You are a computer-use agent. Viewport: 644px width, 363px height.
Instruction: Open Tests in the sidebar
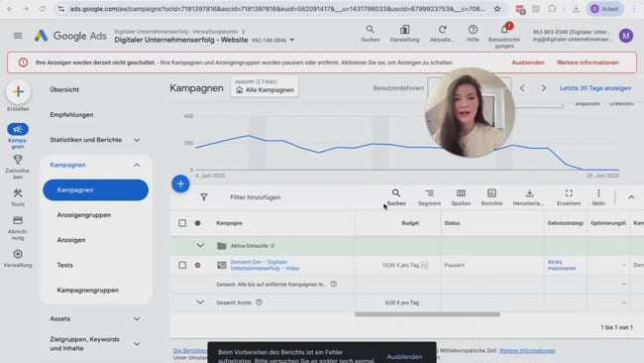(64, 265)
